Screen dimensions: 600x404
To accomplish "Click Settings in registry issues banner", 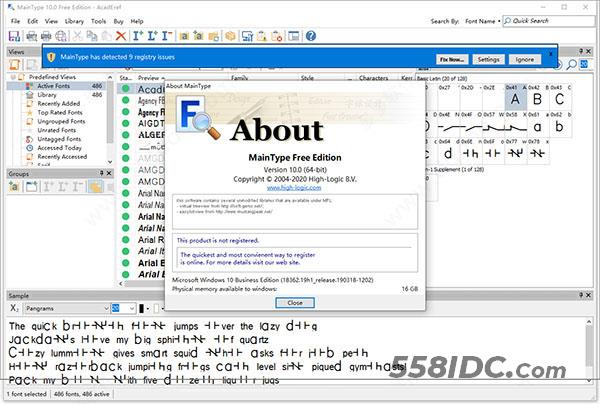I will (489, 59).
